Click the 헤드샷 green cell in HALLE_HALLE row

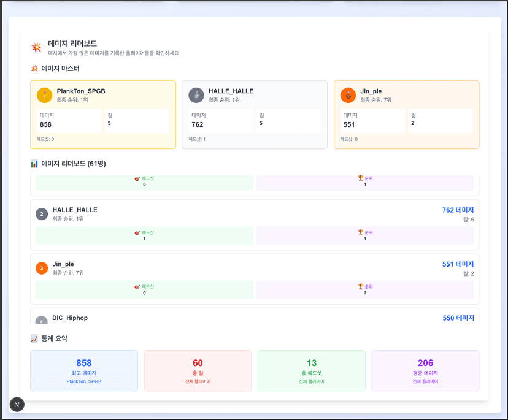click(144, 235)
